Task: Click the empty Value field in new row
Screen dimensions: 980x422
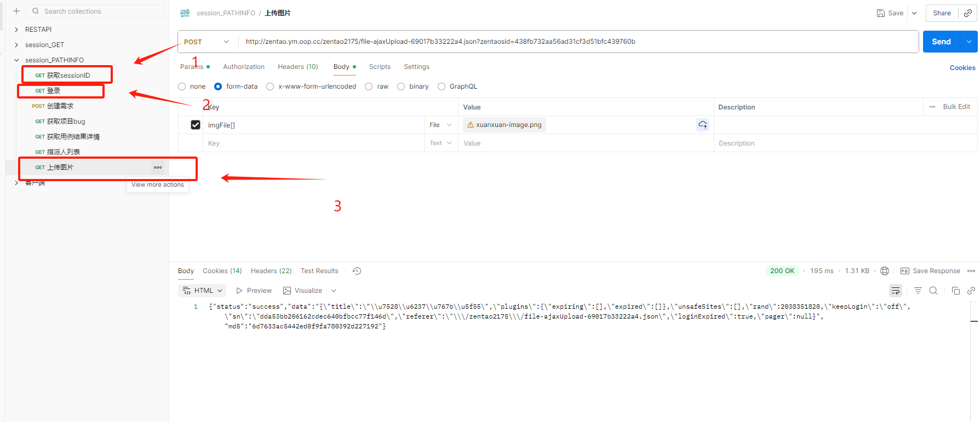Action: (x=586, y=143)
